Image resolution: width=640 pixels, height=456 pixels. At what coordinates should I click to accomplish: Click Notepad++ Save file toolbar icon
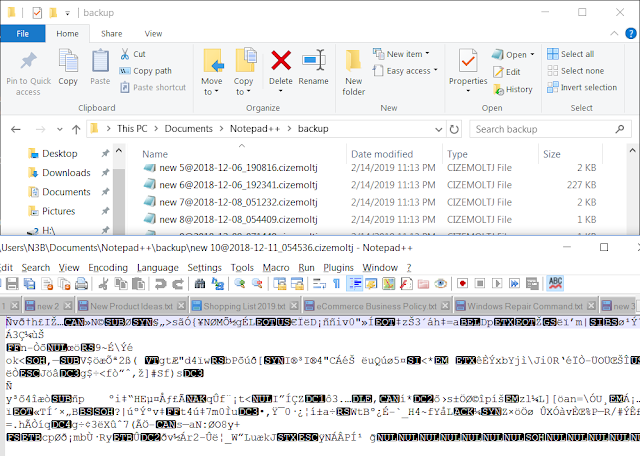coord(12,284)
